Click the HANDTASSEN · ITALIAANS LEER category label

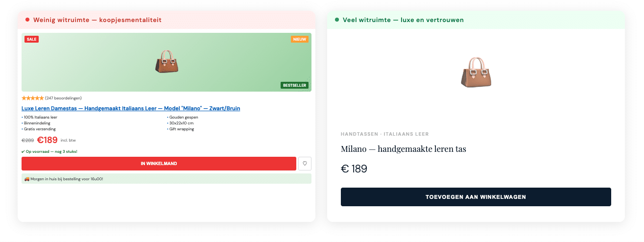click(x=384, y=134)
